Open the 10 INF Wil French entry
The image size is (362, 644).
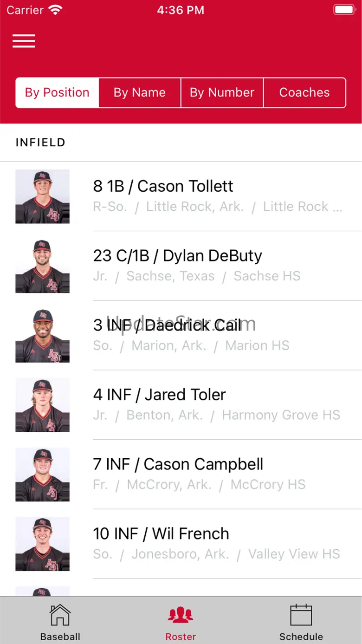pyautogui.click(x=181, y=544)
